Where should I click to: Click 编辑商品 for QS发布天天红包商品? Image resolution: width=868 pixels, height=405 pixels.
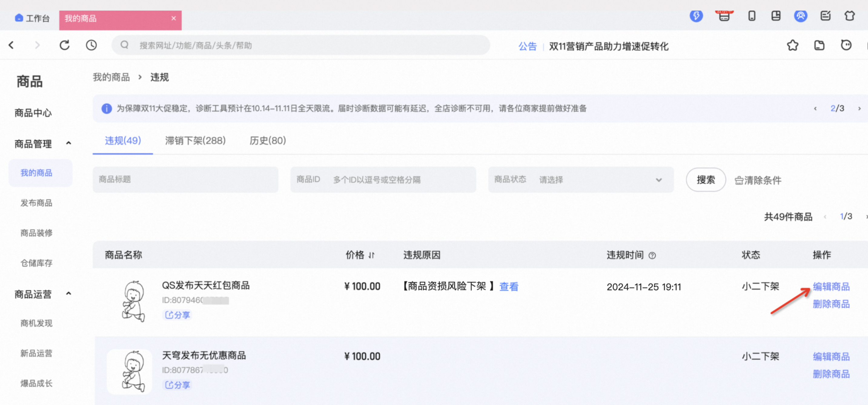pyautogui.click(x=831, y=286)
